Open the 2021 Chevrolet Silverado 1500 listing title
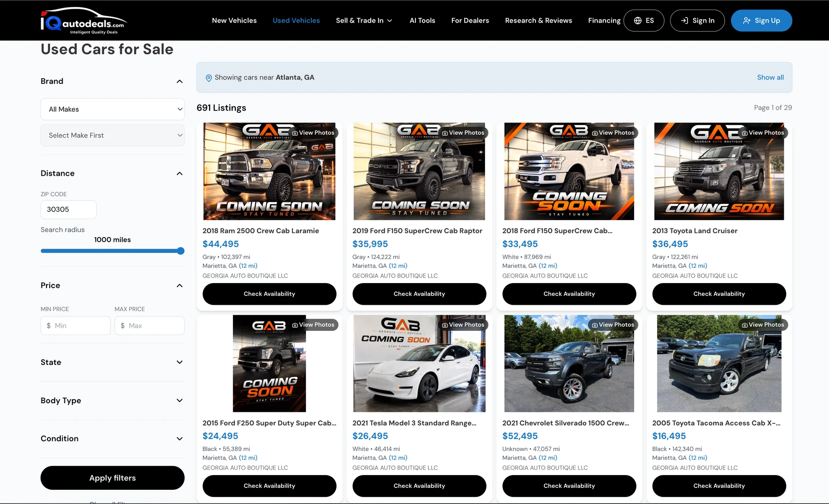 pos(566,423)
